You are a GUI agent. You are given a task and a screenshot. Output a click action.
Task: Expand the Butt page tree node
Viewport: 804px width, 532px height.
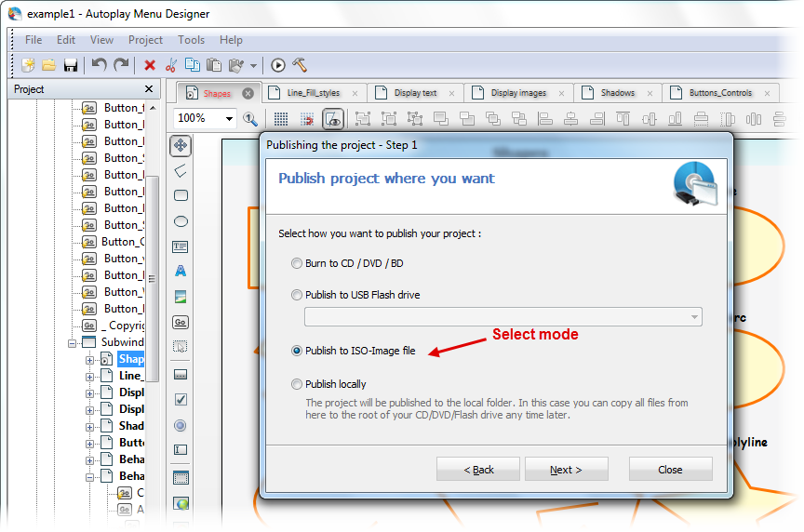[x=89, y=444]
